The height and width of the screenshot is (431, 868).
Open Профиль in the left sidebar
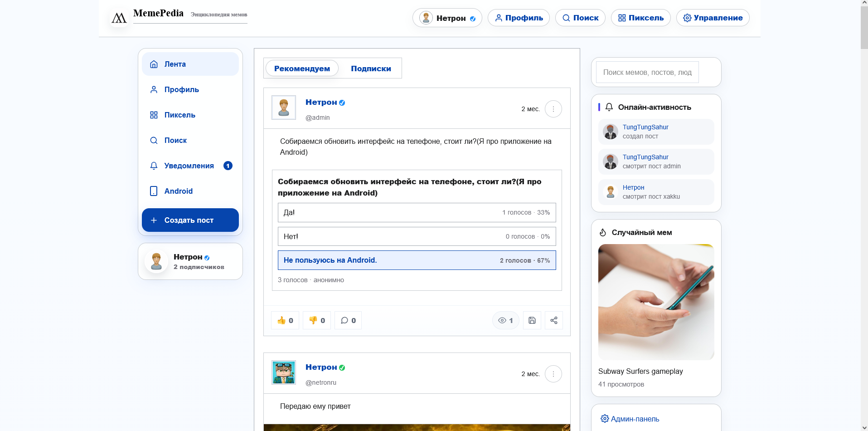click(190, 89)
